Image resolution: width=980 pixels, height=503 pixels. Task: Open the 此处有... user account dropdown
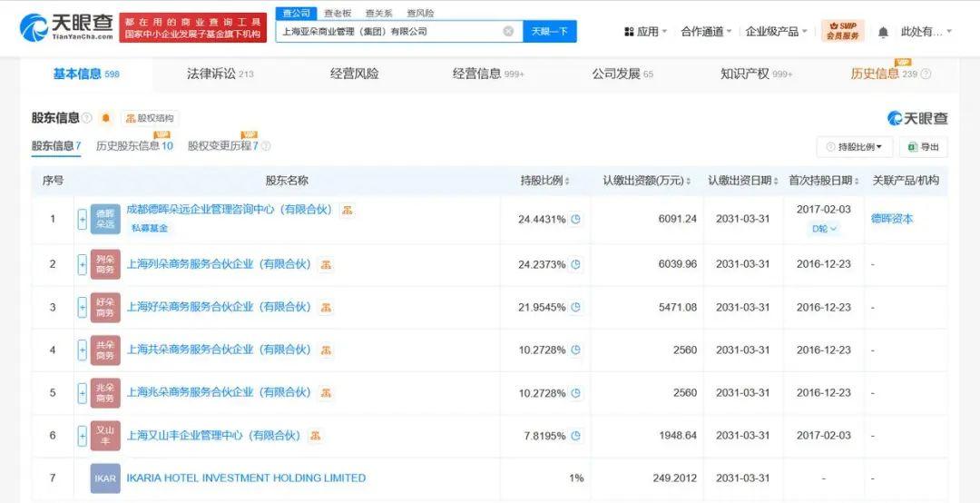926,31
